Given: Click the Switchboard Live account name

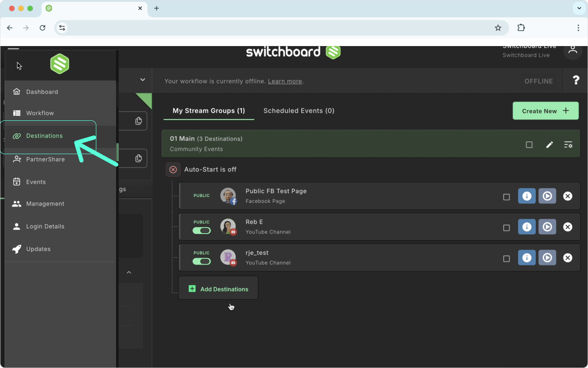Looking at the screenshot, I should click(526, 55).
